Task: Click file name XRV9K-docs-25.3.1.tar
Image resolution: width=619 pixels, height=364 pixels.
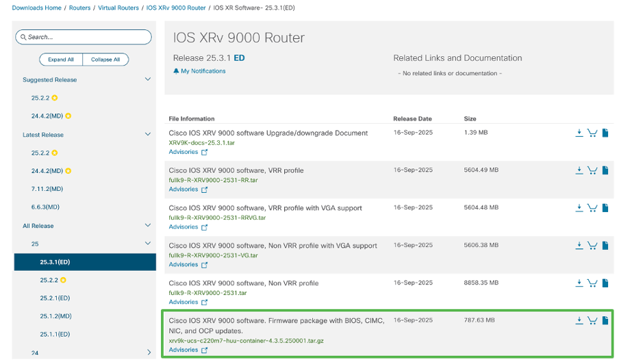Action: click(x=202, y=143)
